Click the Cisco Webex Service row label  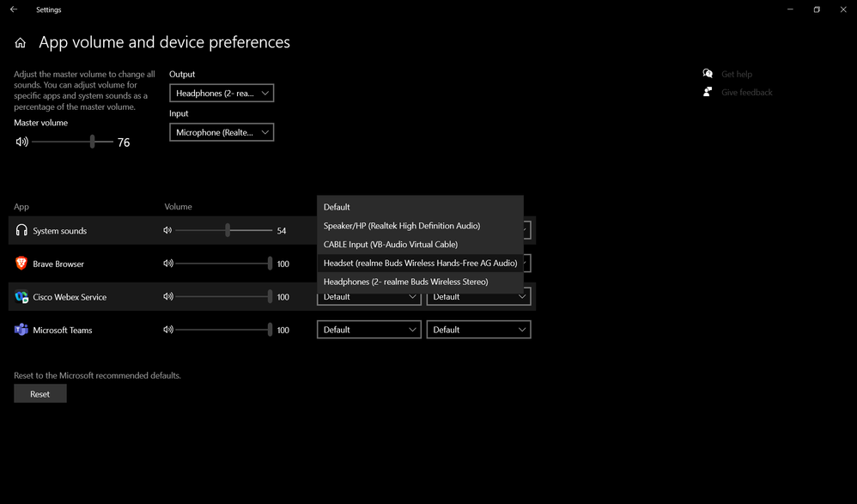pyautogui.click(x=70, y=297)
